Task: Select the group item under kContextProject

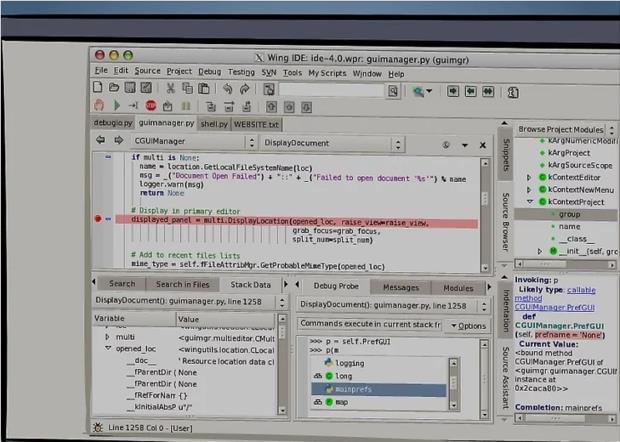Action: pos(565,214)
